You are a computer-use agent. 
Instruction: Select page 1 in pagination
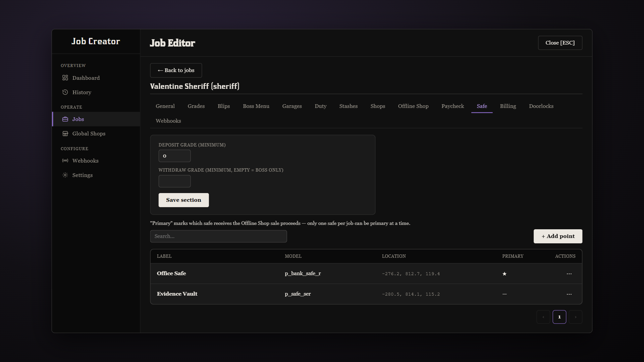coord(559,317)
